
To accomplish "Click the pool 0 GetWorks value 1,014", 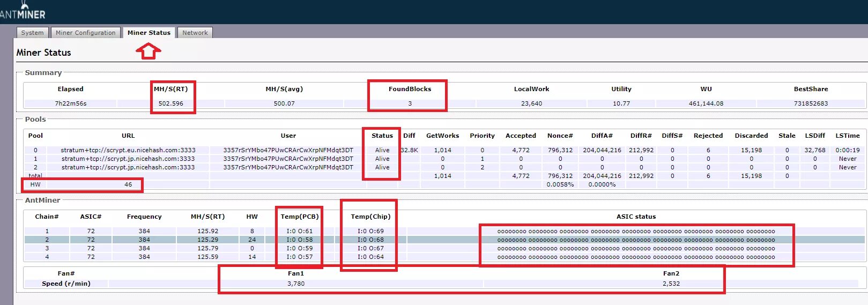I will coord(443,150).
